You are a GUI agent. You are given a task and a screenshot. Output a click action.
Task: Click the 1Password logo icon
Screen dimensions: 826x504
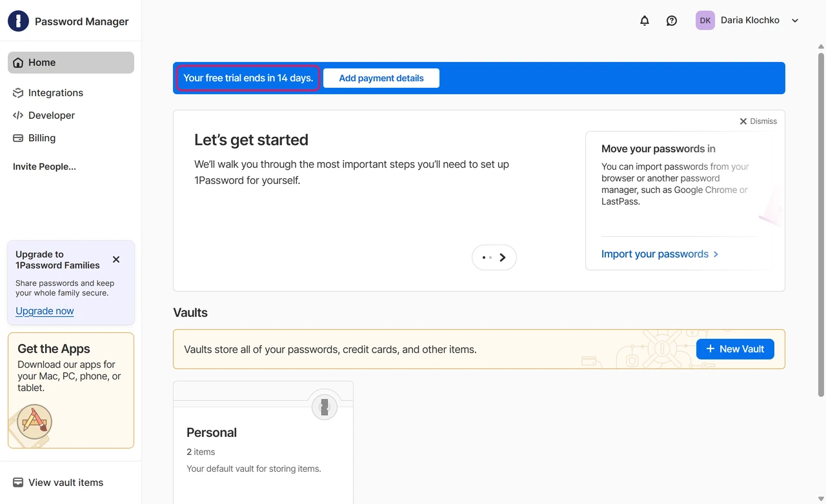point(18,21)
